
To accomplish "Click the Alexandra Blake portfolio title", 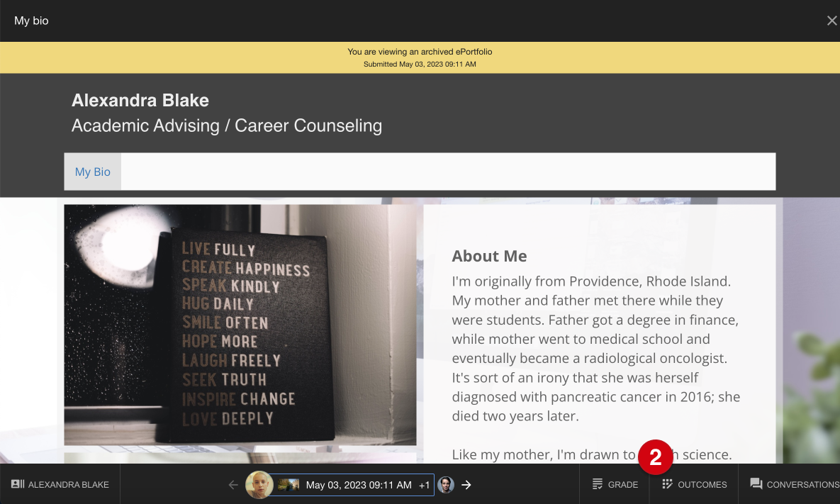I will click(x=140, y=100).
